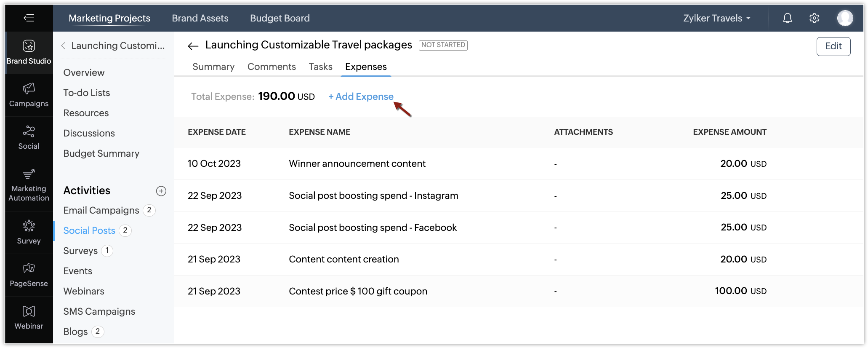The width and height of the screenshot is (868, 348).
Task: Click the 100.00 USD amount
Action: coord(740,291)
